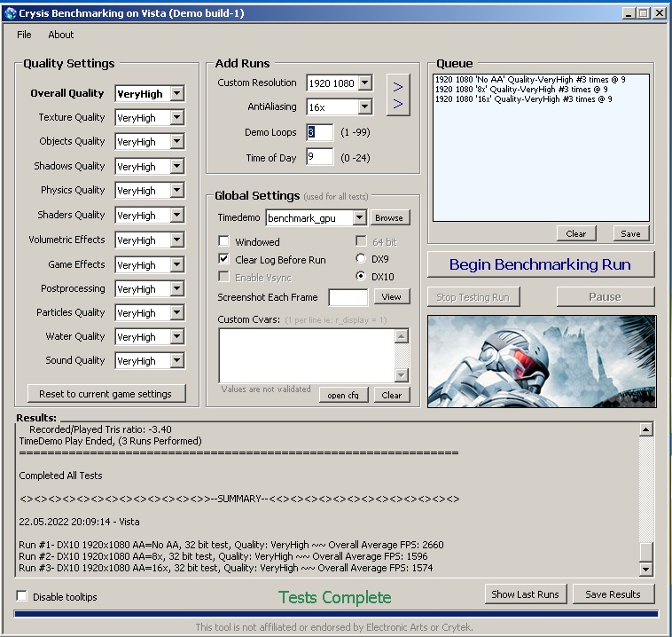
Task: Click the Time of Day input field
Action: point(320,156)
